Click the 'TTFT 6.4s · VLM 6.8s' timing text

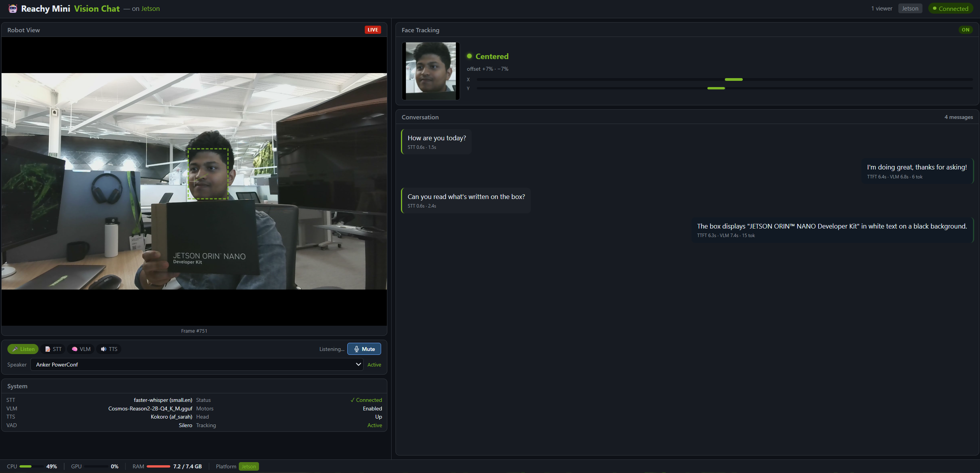tap(888, 177)
